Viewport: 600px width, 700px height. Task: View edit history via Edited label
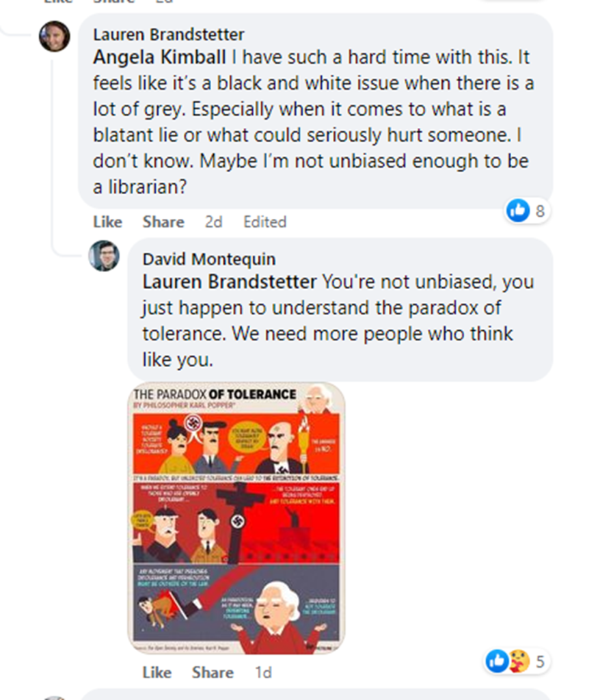pos(264,222)
